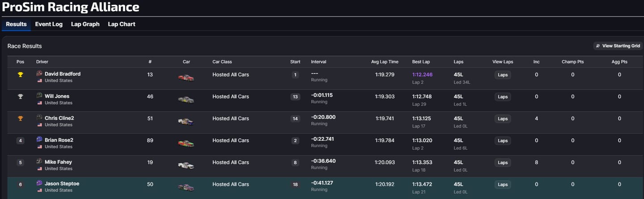Click Jason Steptoe's purple helmet icon
644x199 pixels.
coord(39,183)
